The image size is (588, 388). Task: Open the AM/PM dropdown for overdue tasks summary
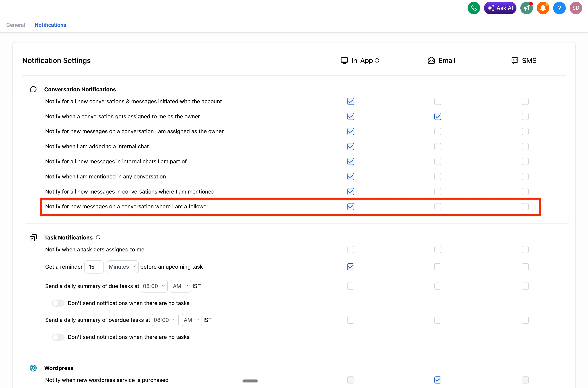[x=191, y=320]
